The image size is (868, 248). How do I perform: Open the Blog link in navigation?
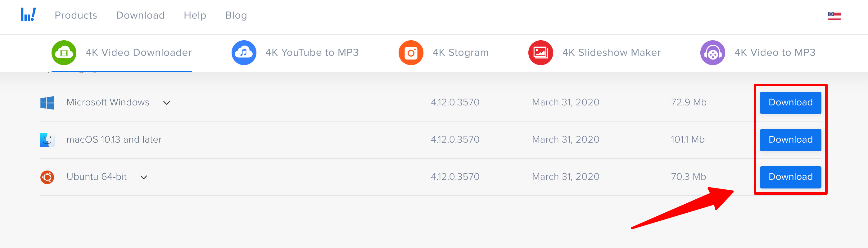(x=236, y=15)
